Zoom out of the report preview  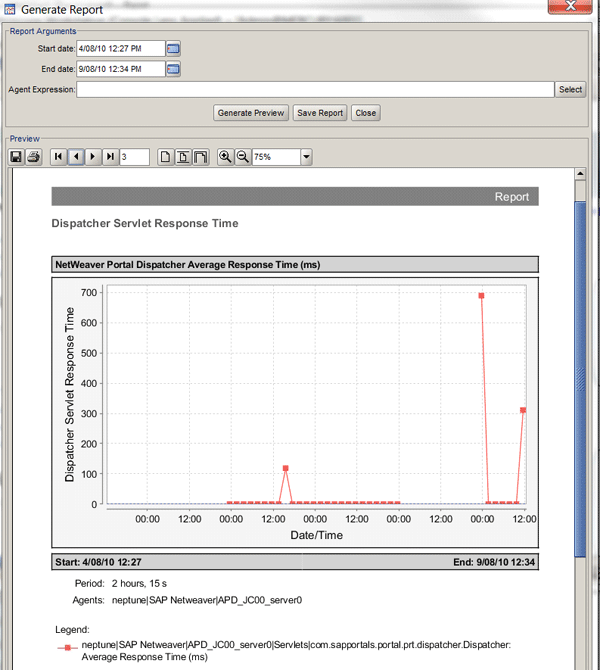(242, 157)
